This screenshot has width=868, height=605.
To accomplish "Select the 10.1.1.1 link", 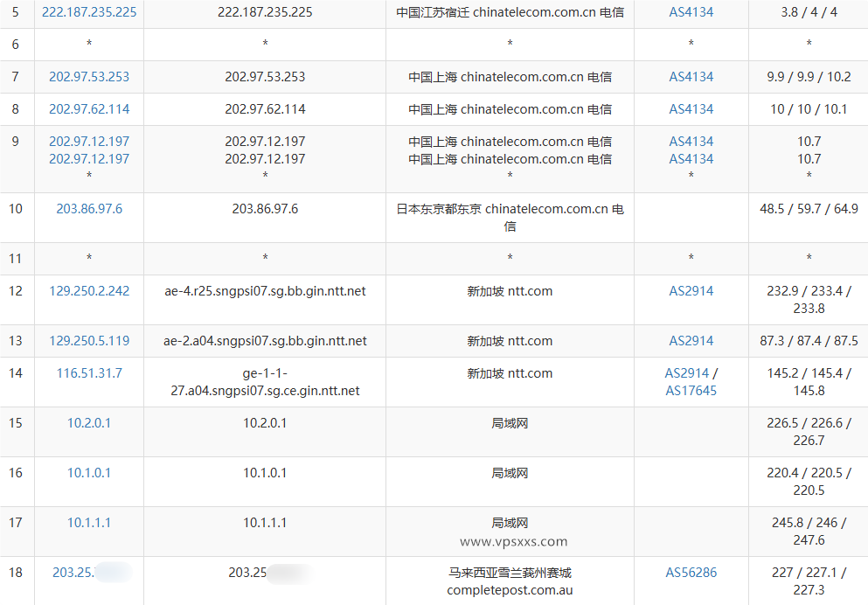I will tap(87, 523).
